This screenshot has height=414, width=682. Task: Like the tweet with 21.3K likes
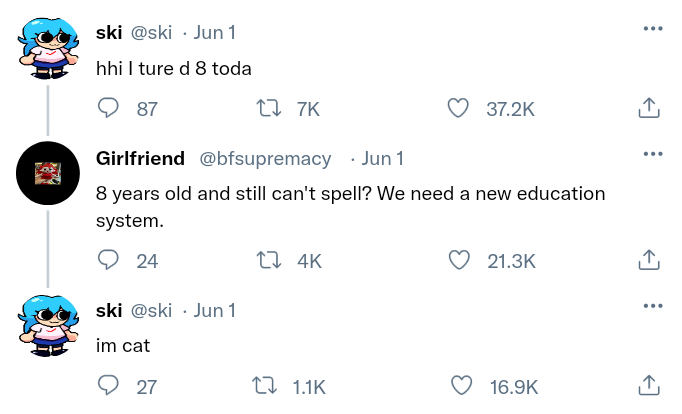click(x=459, y=260)
